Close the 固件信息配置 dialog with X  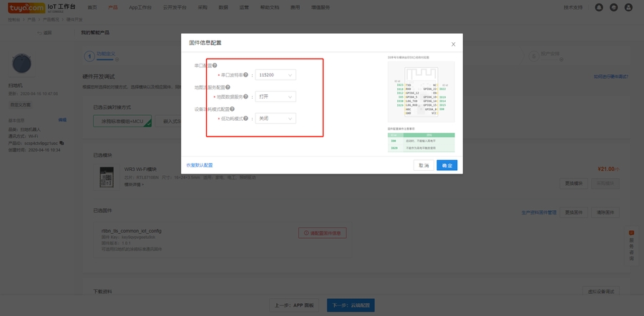(x=454, y=44)
